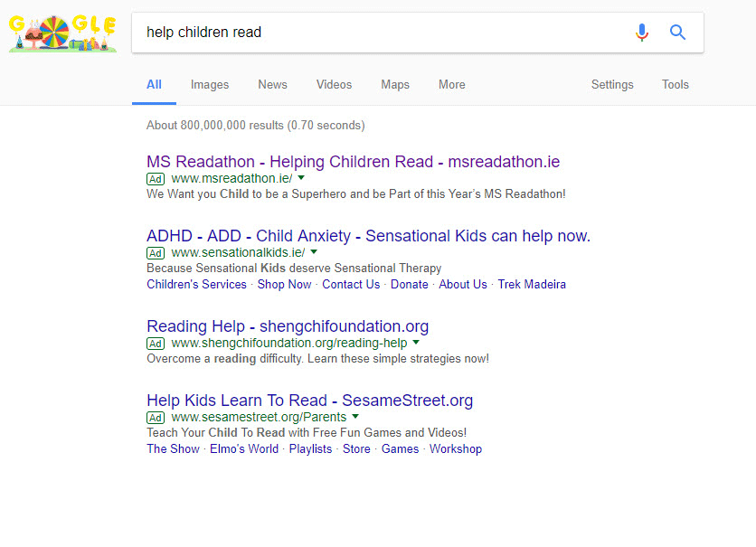Click the www.sesamestreet.org/Parents URL text
This screenshot has width=756, height=547.
259,418
